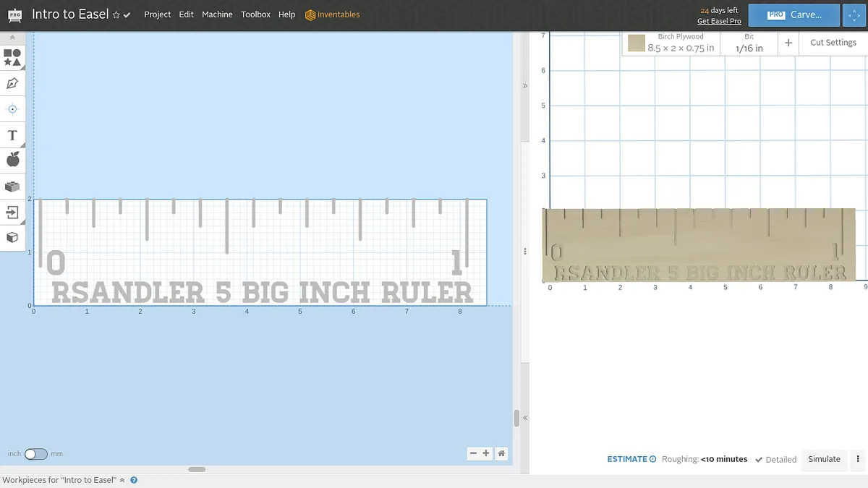Expand the Workpieces panel
This screenshot has width=868, height=488.
122,480
